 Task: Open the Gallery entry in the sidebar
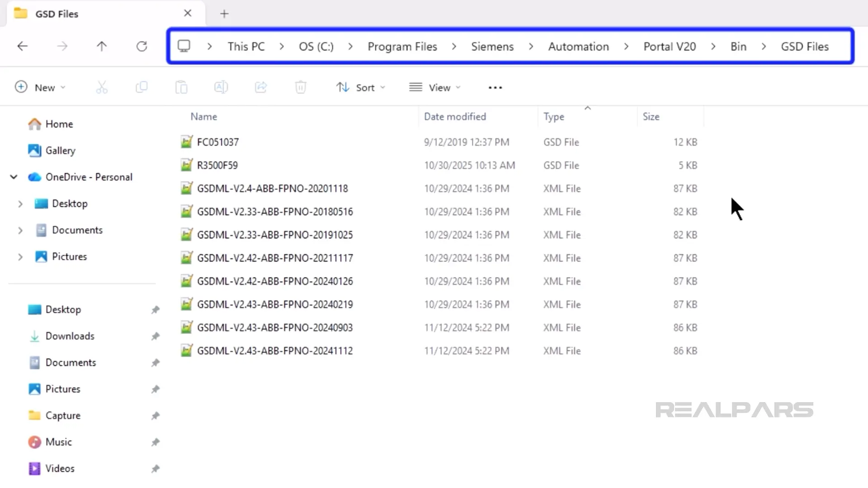pyautogui.click(x=60, y=150)
